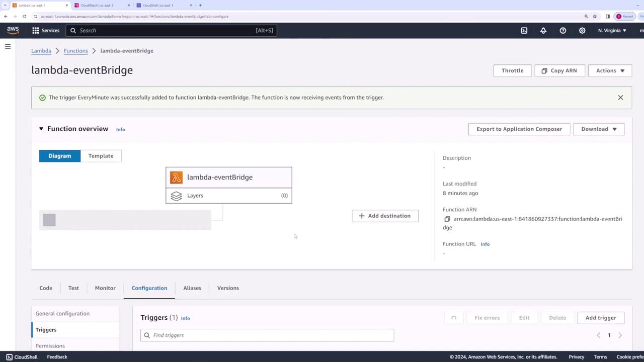Open a new browser tab
The width and height of the screenshot is (644, 362).
200,5
